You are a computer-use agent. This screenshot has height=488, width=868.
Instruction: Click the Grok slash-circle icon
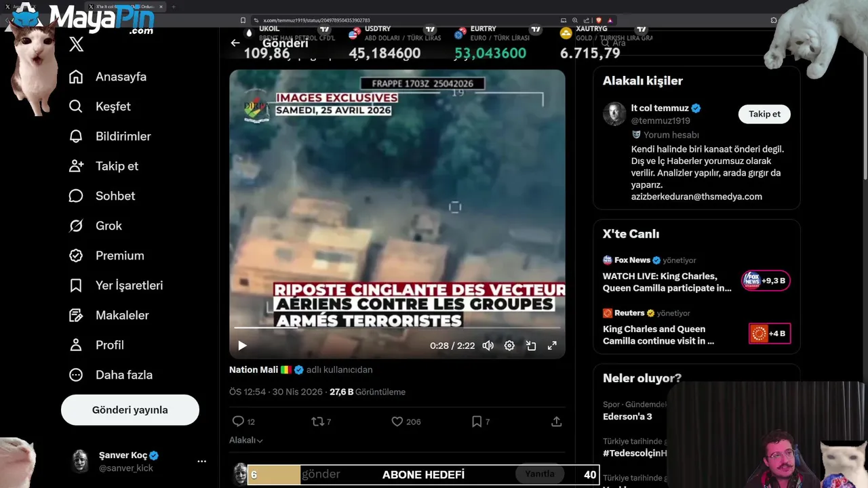[x=76, y=226]
